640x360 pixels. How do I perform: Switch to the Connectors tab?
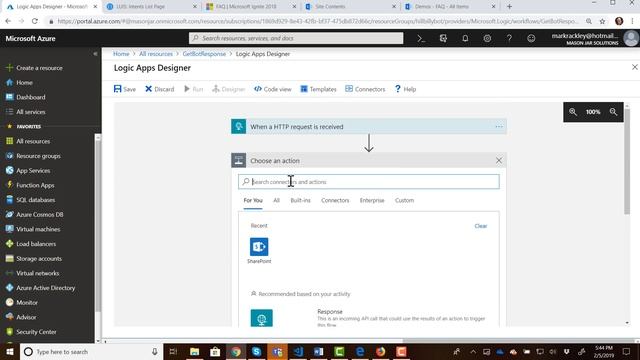point(335,200)
